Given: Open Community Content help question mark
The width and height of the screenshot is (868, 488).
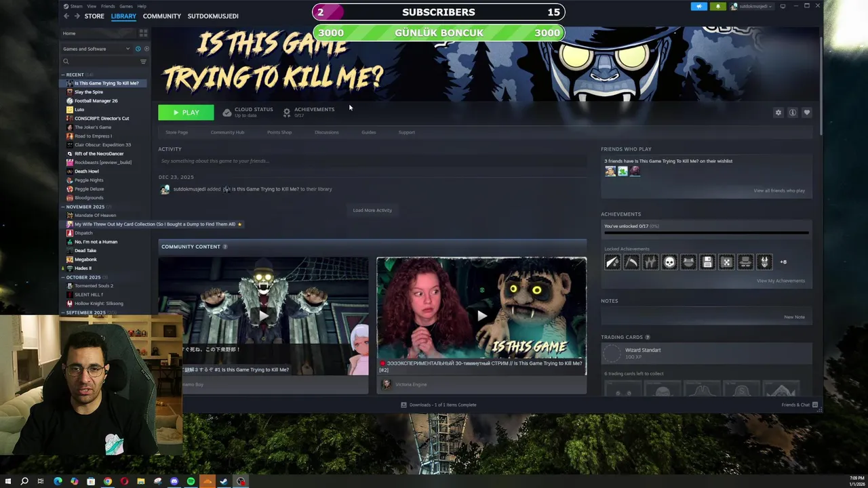Looking at the screenshot, I should [225, 247].
